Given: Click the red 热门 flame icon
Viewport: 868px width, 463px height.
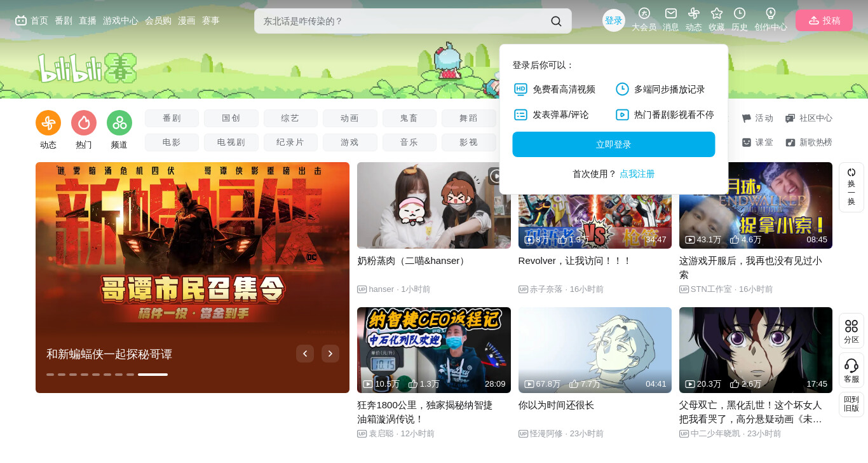Looking at the screenshot, I should [84, 123].
